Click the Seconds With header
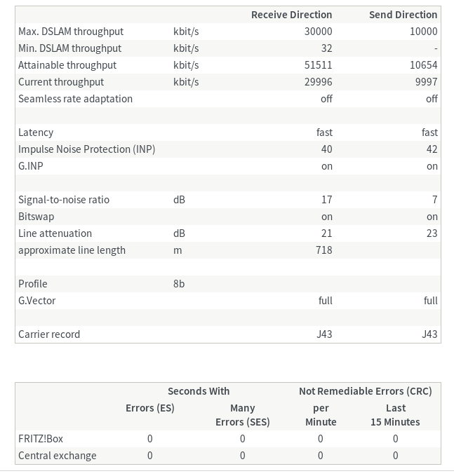454x476 pixels. [x=199, y=391]
